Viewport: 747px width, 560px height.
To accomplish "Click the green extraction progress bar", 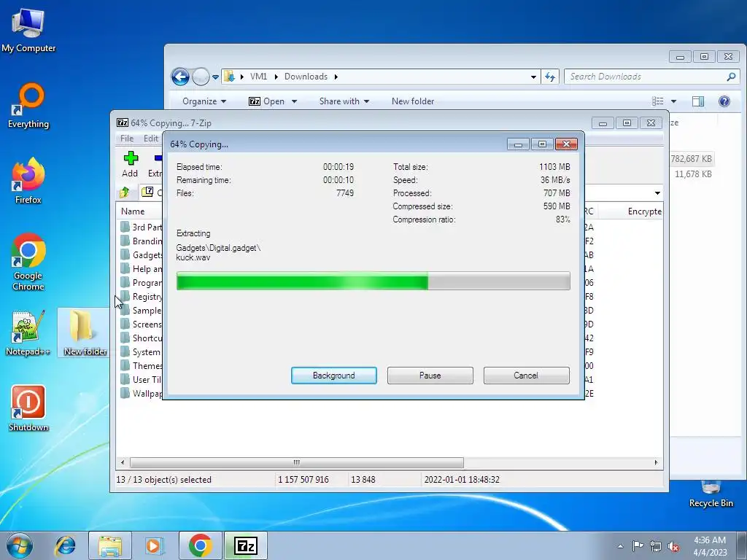I will coord(373,281).
